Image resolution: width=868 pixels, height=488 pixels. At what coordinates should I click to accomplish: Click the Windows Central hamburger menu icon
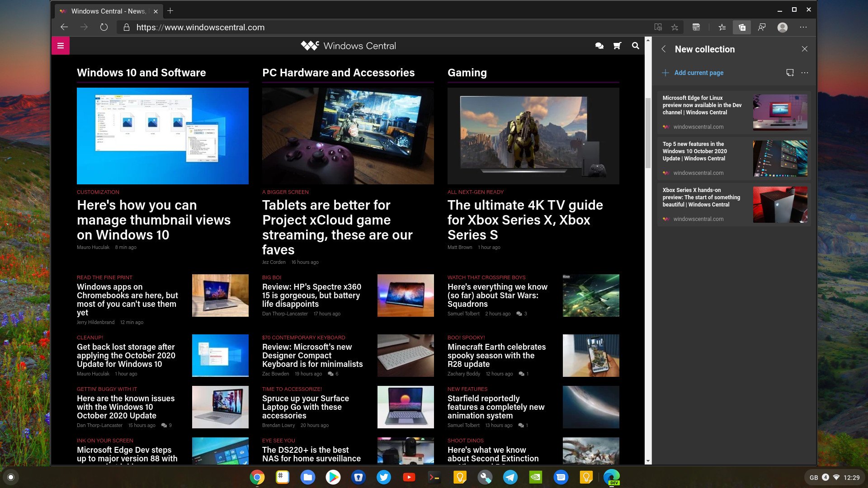pos(60,45)
